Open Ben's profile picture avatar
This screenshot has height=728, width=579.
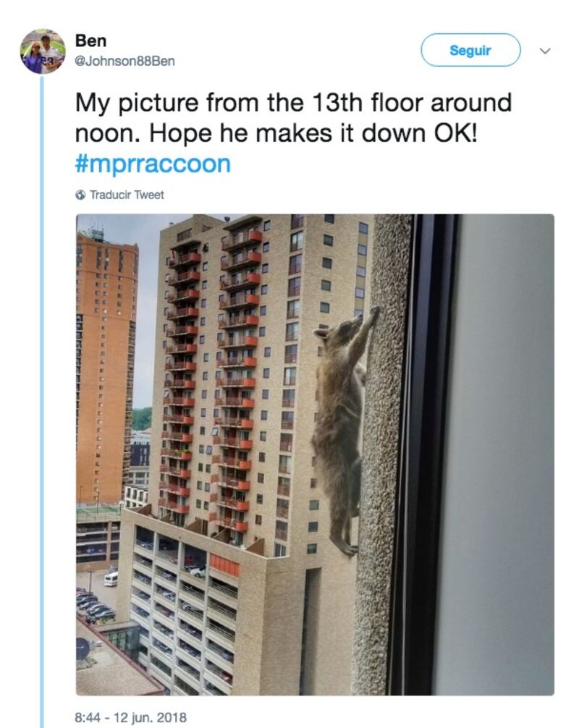pyautogui.click(x=43, y=51)
